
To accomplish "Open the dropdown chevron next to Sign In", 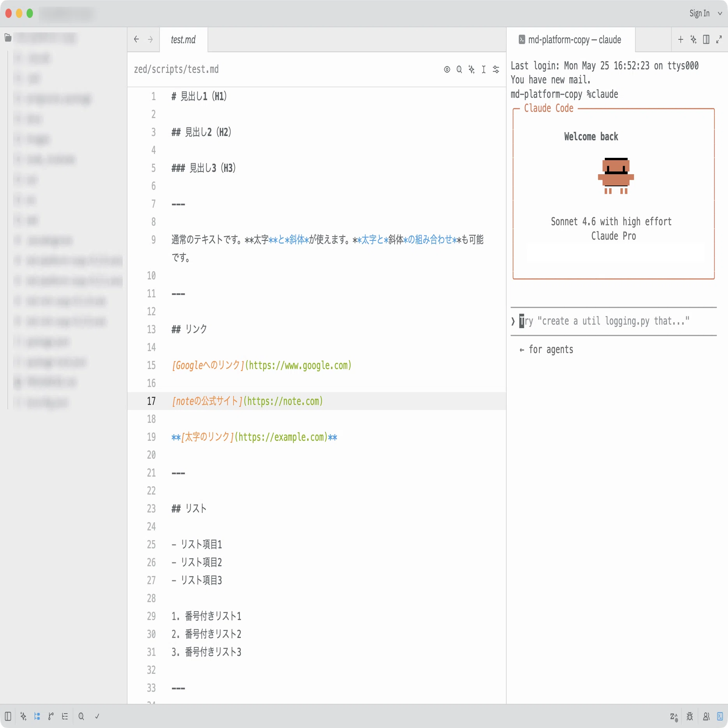I will tap(720, 13).
